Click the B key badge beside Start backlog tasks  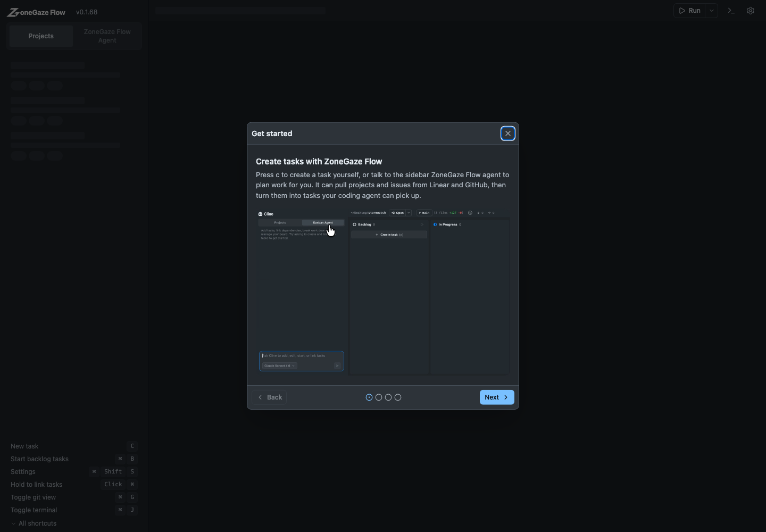click(x=132, y=459)
